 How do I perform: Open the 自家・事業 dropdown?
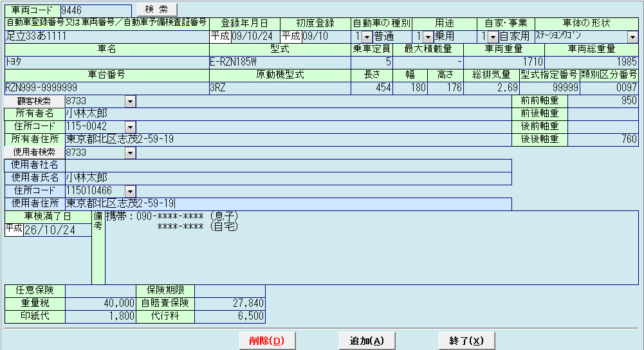click(493, 37)
